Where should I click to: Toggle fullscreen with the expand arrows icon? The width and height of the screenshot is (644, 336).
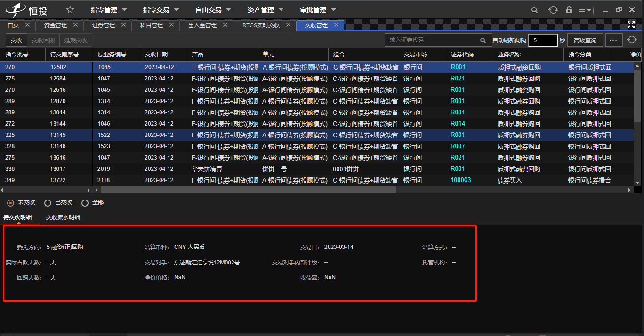point(631,25)
